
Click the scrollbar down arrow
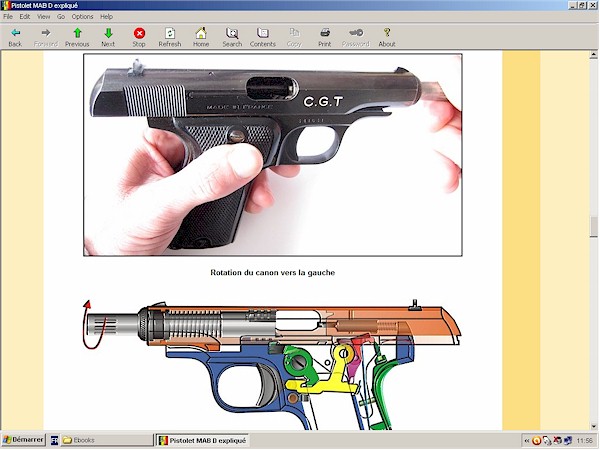(x=594, y=426)
